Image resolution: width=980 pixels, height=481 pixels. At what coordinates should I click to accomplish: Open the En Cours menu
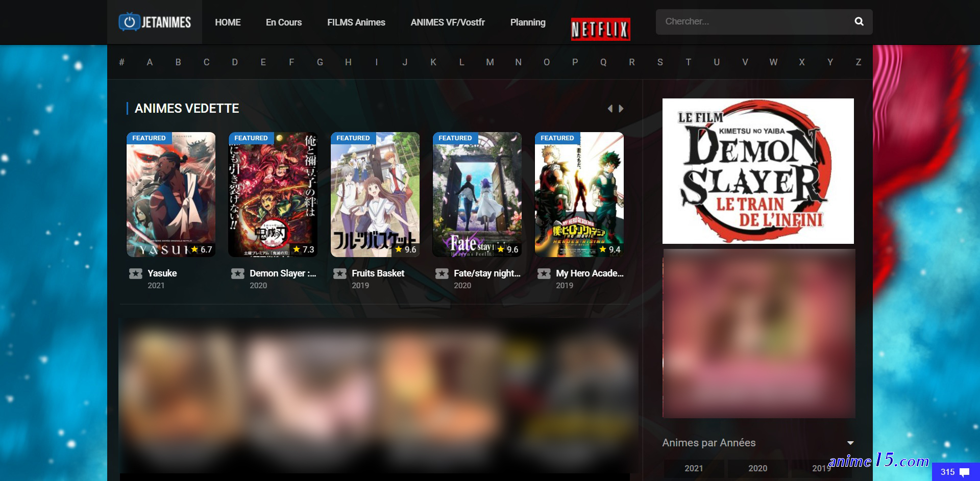coord(284,22)
